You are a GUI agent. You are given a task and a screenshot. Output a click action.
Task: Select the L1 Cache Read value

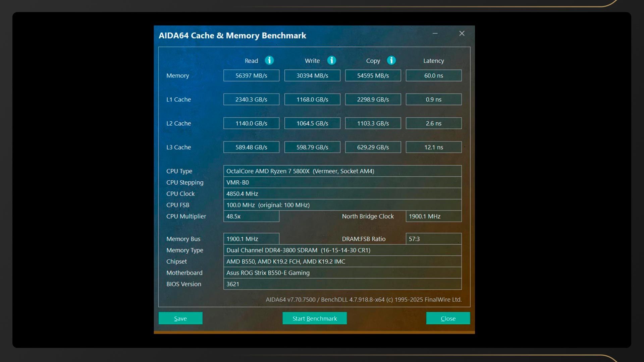251,100
